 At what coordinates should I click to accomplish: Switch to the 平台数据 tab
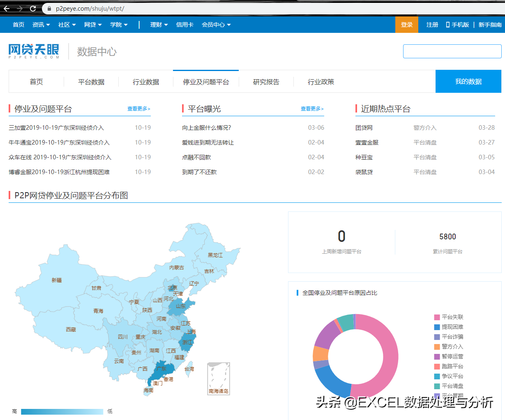(x=91, y=82)
